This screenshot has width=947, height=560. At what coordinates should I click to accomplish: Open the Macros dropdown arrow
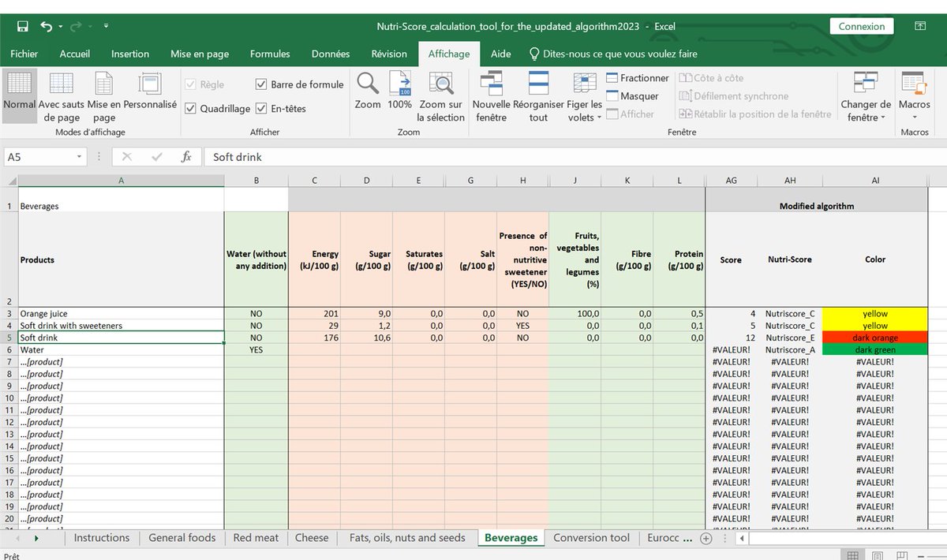(915, 117)
